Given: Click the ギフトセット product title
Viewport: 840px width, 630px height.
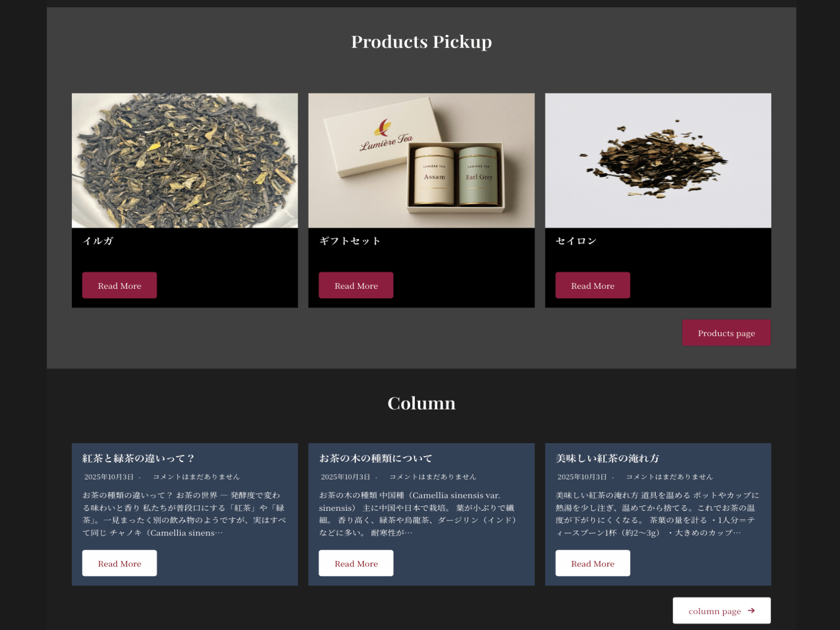Looking at the screenshot, I should coord(350,241).
